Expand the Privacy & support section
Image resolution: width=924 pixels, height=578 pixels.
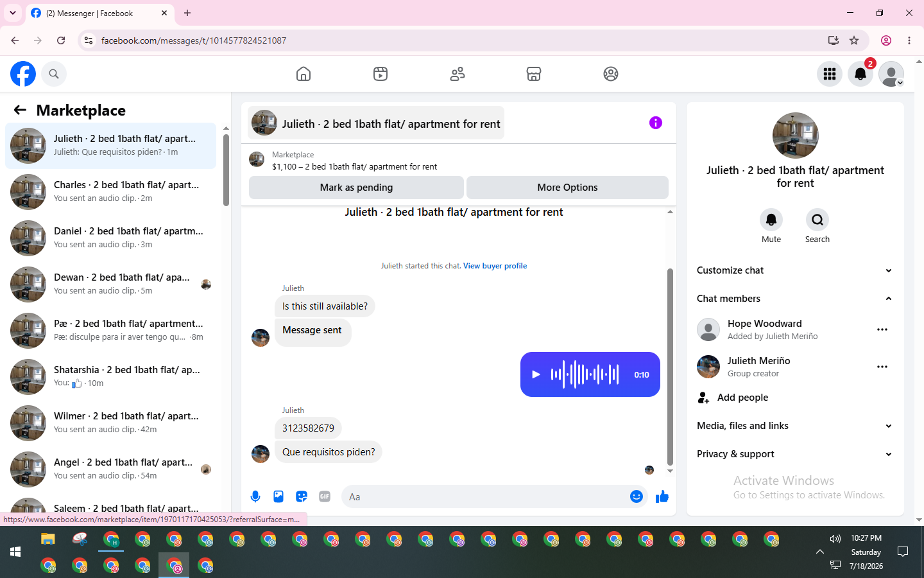tap(795, 454)
